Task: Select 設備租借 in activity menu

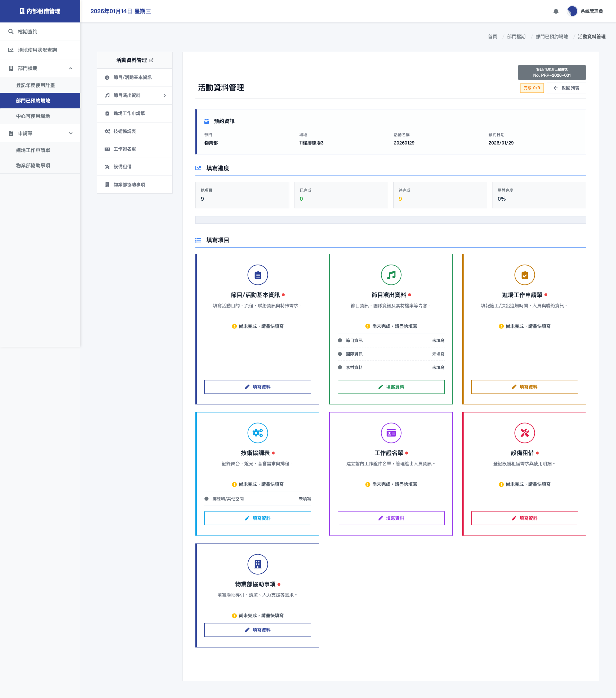Action: (123, 167)
